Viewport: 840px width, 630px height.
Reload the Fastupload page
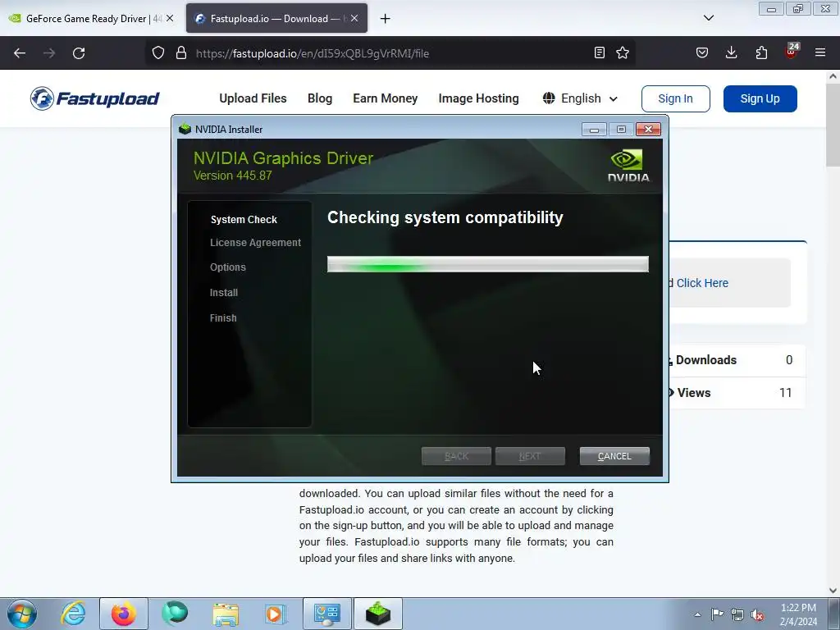79,53
